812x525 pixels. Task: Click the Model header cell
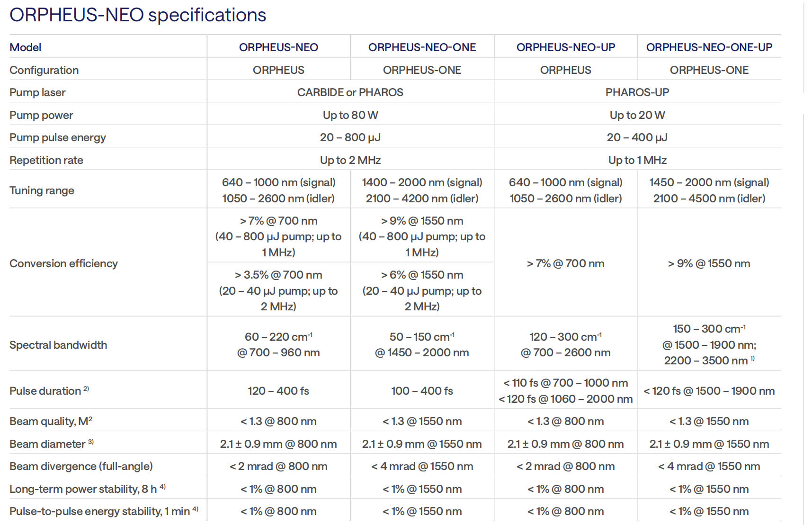(x=26, y=47)
